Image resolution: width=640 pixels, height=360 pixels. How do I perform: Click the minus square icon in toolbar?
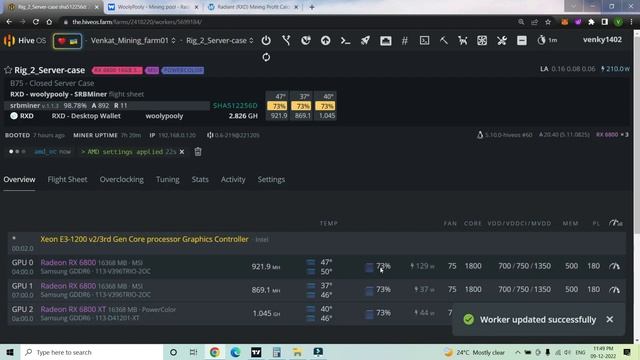(522, 40)
